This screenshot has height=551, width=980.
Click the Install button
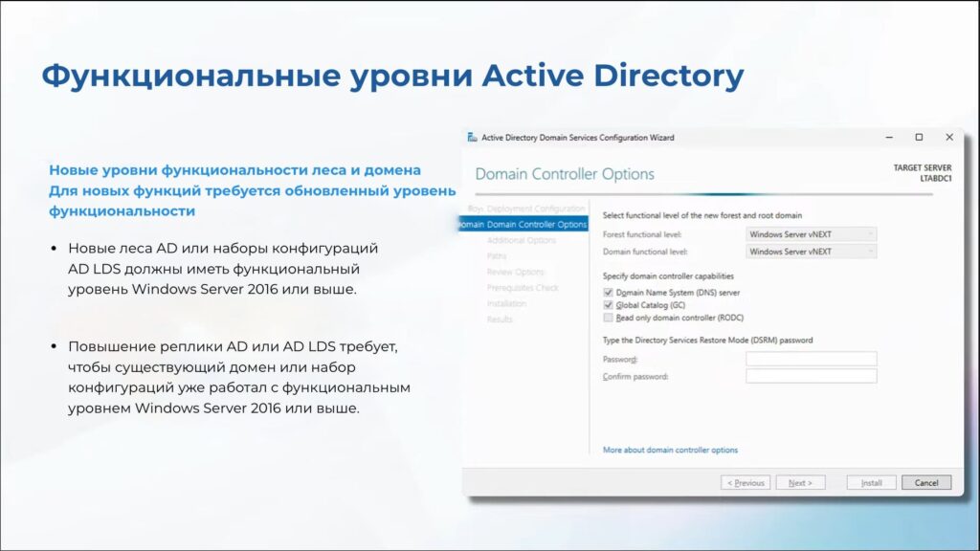click(871, 482)
